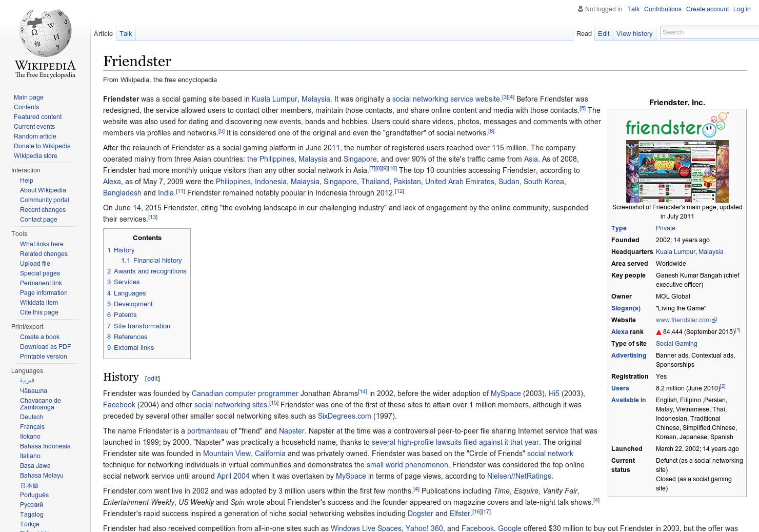This screenshot has width=759, height=532.
Task: Open Dogster link
Action: click(421, 514)
